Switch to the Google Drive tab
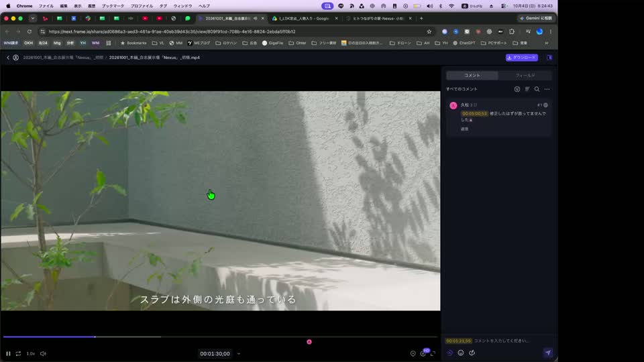 [304, 19]
